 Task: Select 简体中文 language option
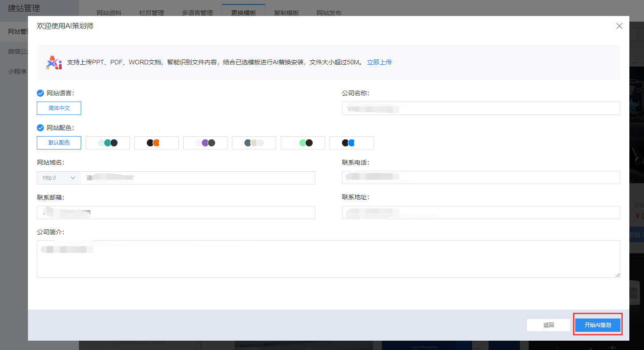click(59, 108)
